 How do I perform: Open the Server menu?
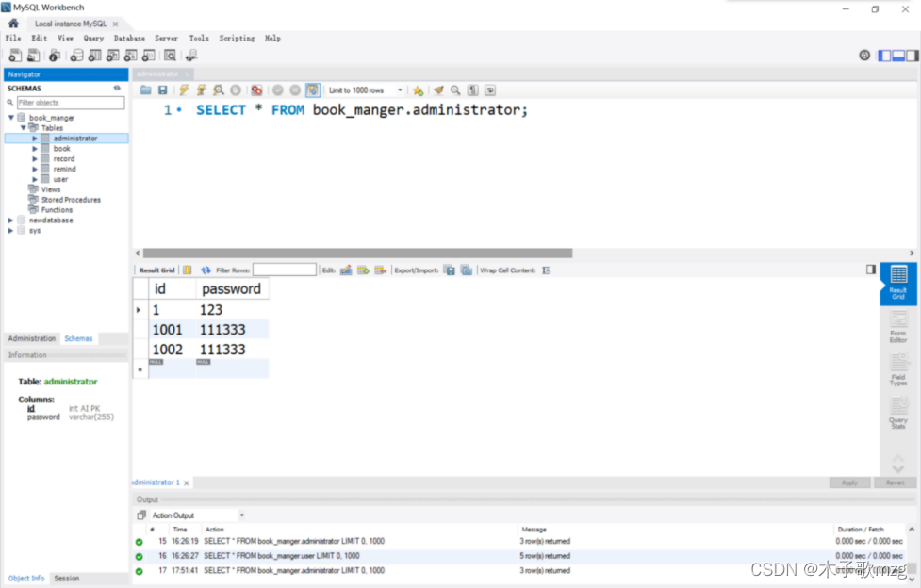click(166, 39)
